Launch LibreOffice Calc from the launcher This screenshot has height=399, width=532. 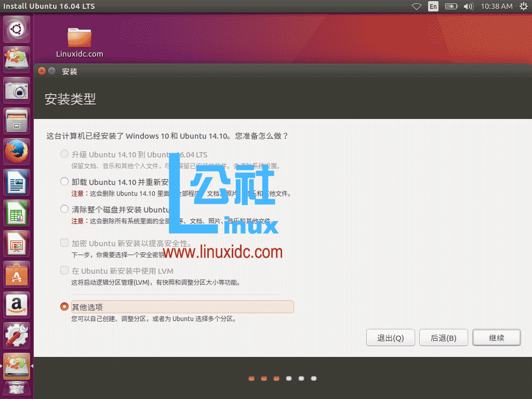(16, 213)
